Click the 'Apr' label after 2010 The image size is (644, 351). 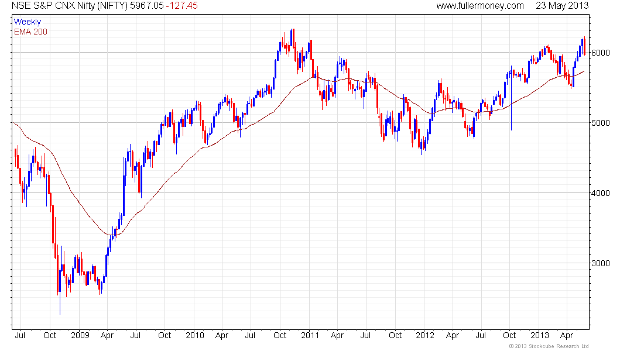click(222, 336)
